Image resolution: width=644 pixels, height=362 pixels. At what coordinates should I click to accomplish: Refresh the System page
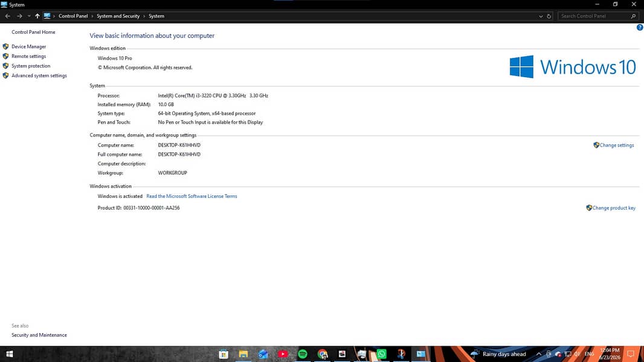click(x=549, y=16)
